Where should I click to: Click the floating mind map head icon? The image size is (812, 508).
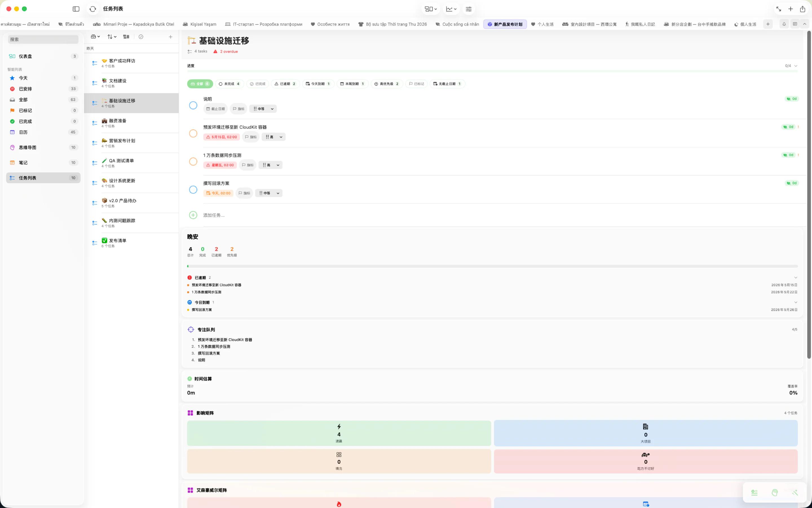tap(775, 492)
